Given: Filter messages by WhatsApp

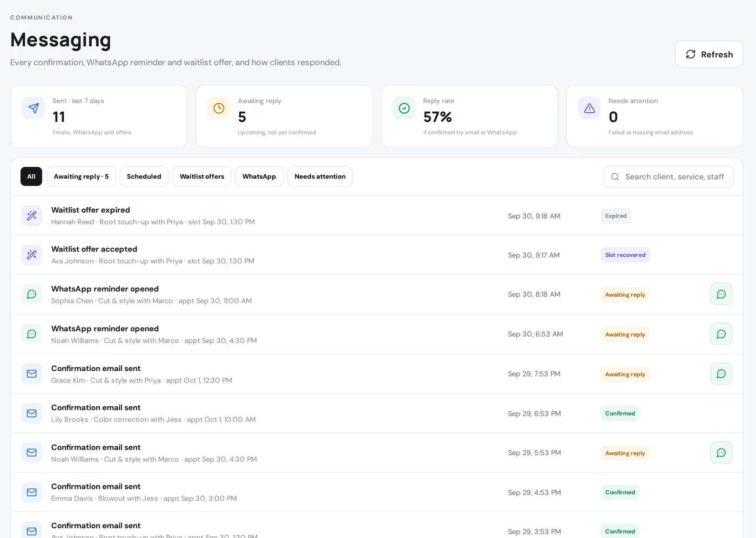Looking at the screenshot, I should tap(259, 176).
